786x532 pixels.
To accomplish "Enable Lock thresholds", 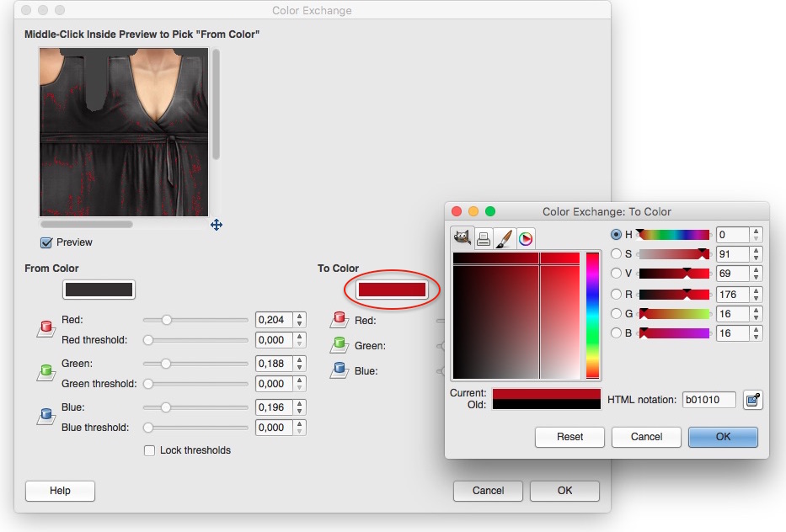I will point(149,450).
